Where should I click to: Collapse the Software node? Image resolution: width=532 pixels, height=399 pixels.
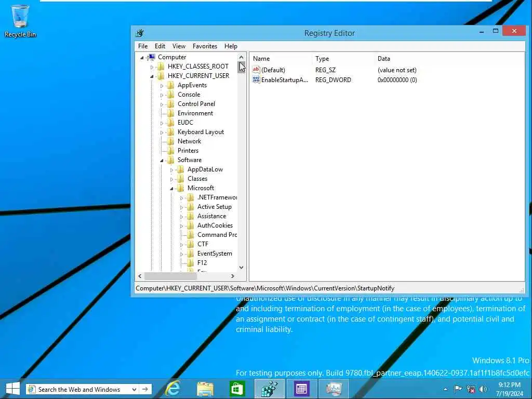coord(162,161)
